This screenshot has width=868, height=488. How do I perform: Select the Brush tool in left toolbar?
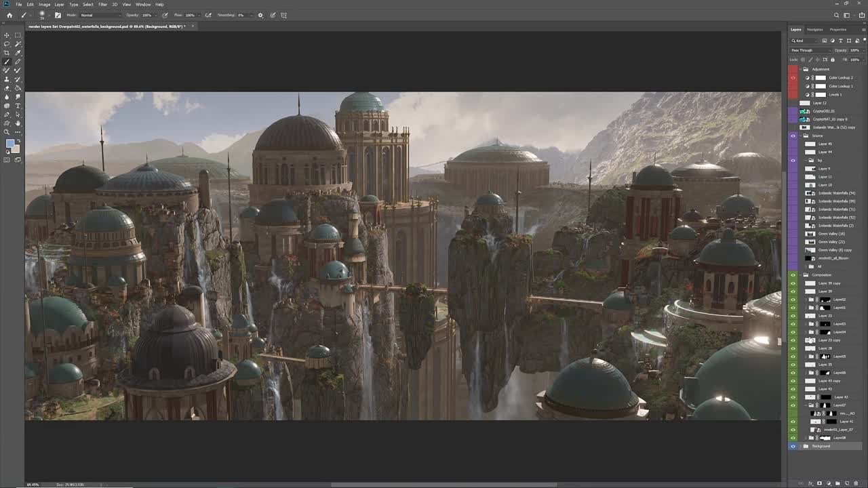(7, 62)
